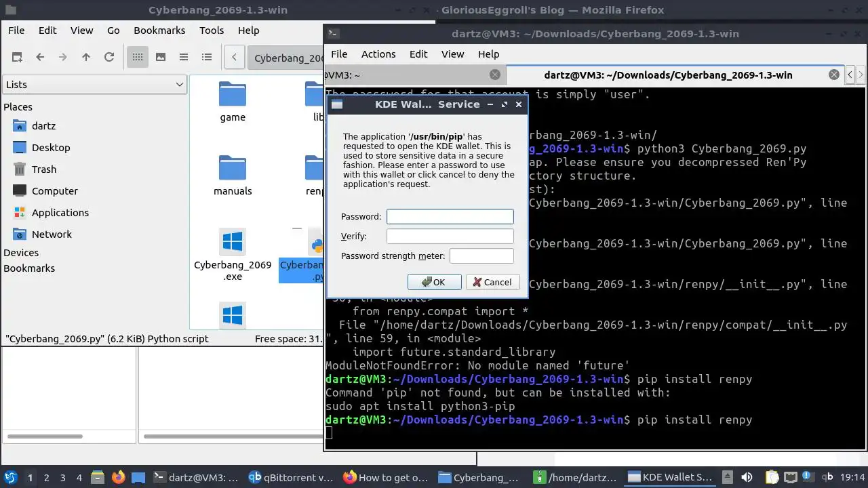Activate the 'How to get o...' Firefox taskbar entry

coord(386,477)
